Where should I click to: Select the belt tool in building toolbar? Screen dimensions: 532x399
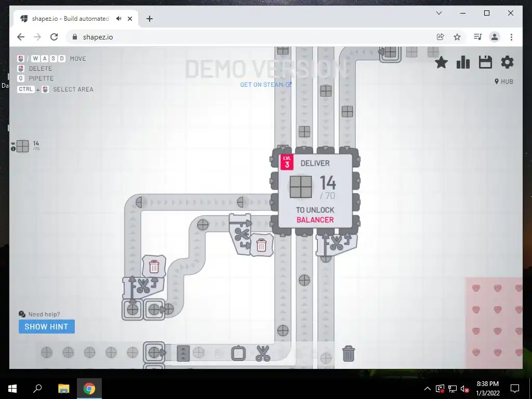pyautogui.click(x=183, y=353)
